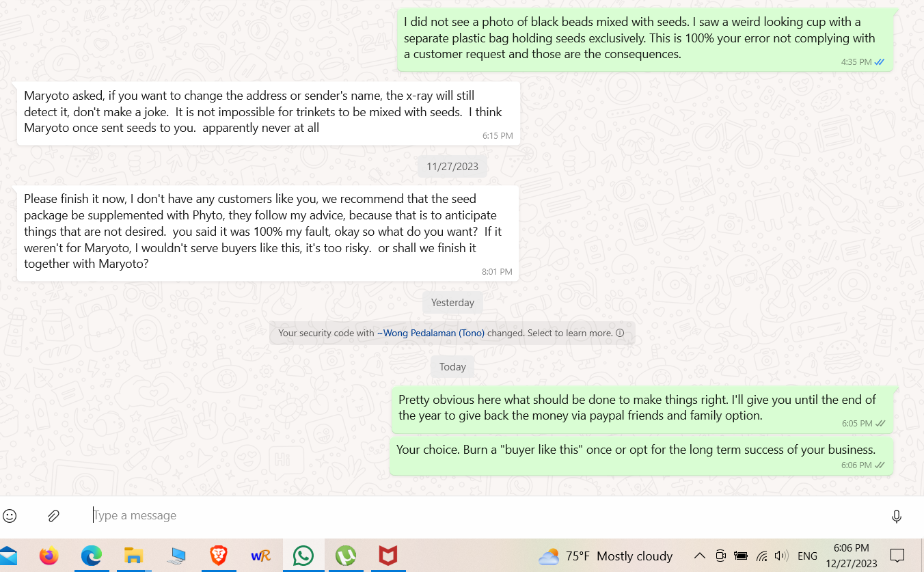Open info icon in security code notice
The width and height of the screenshot is (924, 572).
tap(620, 333)
